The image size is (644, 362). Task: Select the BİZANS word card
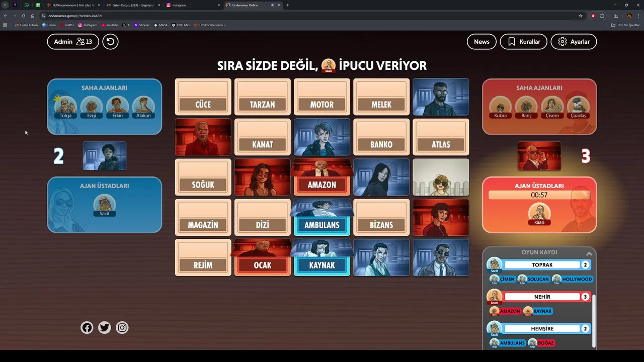point(381,218)
